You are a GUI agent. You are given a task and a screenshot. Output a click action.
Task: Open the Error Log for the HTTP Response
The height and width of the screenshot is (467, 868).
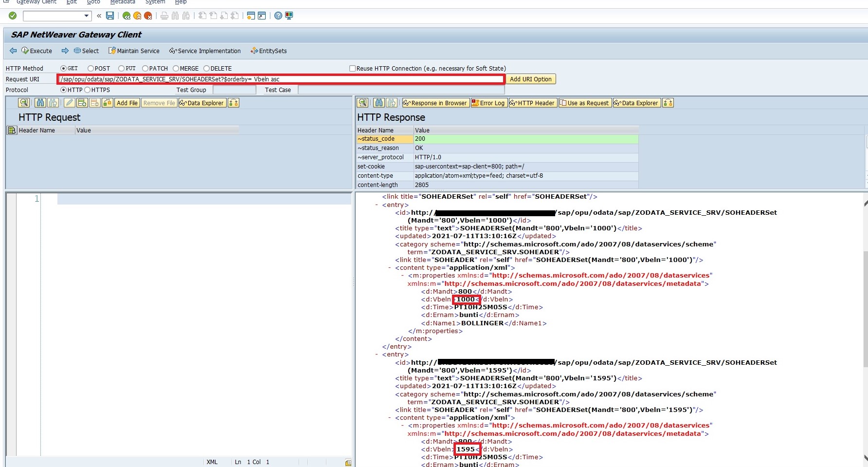click(x=488, y=103)
